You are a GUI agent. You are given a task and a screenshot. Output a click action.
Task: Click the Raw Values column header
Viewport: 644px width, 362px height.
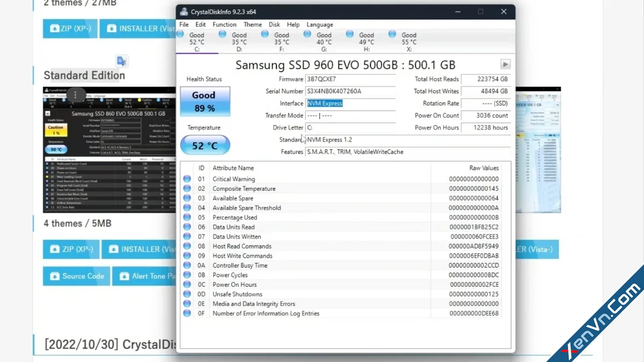tap(484, 168)
